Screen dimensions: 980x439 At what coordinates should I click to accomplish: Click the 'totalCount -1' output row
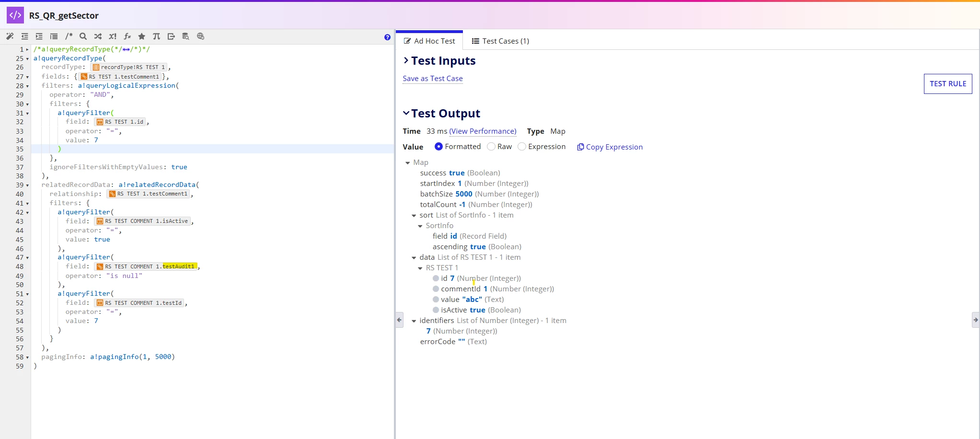coord(476,205)
